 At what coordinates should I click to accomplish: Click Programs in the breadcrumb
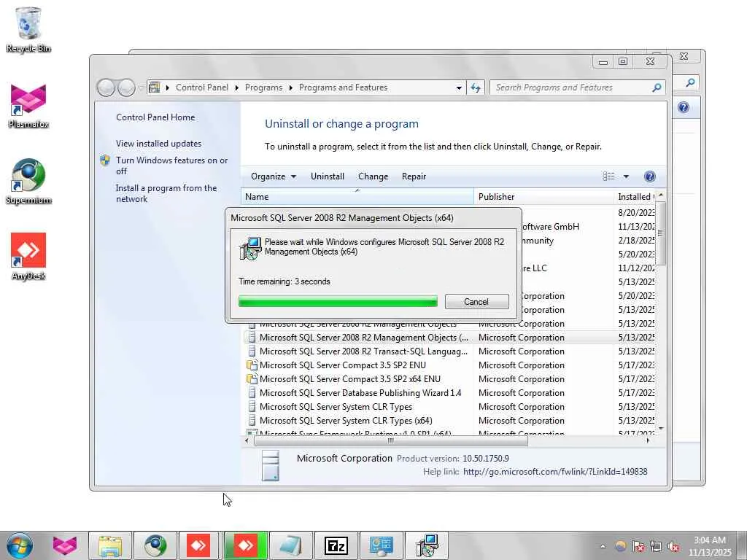coord(263,87)
